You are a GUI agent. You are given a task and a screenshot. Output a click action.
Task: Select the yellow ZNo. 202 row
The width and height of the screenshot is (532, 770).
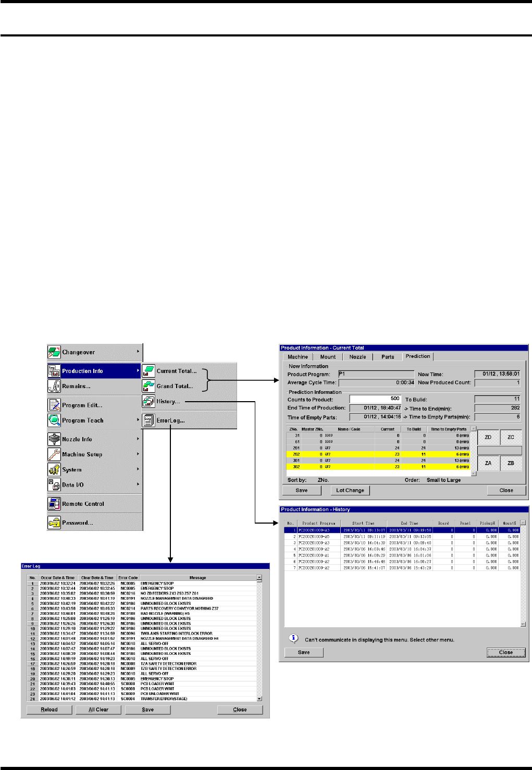pos(378,454)
